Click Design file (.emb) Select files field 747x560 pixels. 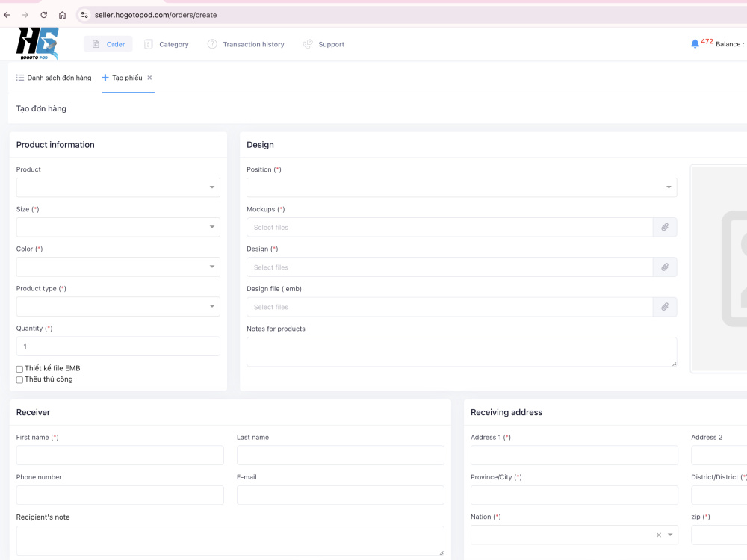pos(450,307)
